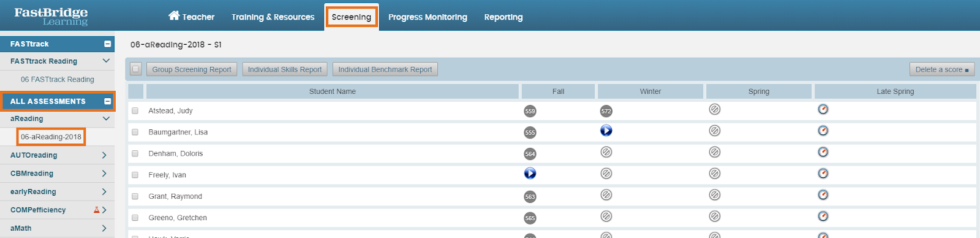The width and height of the screenshot is (980, 238).
Task: Click Freely, Ivan Late Spring clock icon
Action: tap(823, 174)
